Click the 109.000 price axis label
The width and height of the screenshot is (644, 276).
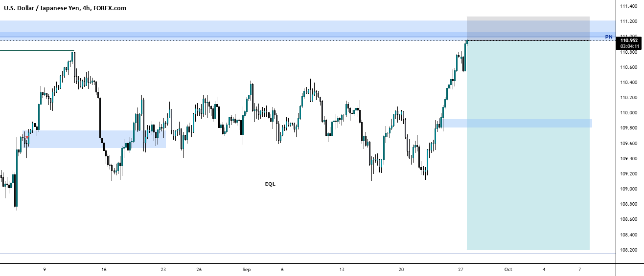[628, 189]
